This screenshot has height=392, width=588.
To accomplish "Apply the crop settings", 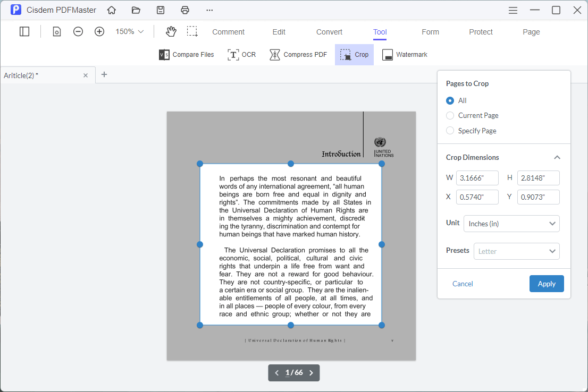I will pos(547,283).
